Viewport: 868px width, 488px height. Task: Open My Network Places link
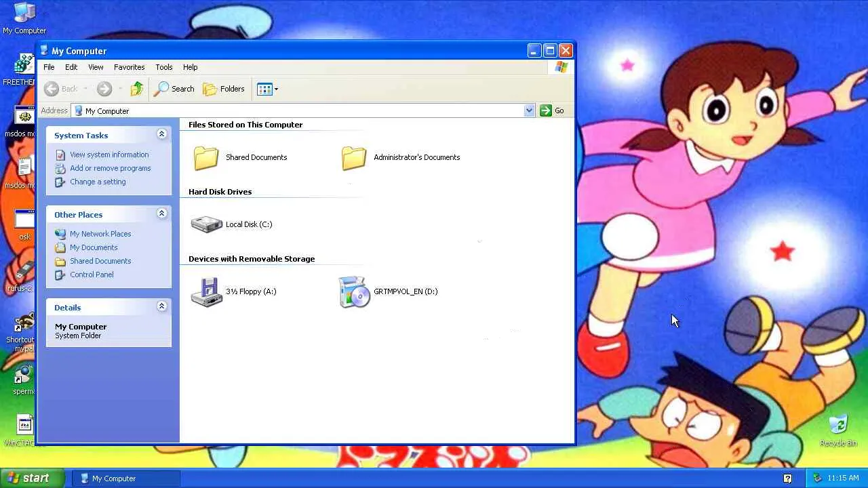pos(100,234)
